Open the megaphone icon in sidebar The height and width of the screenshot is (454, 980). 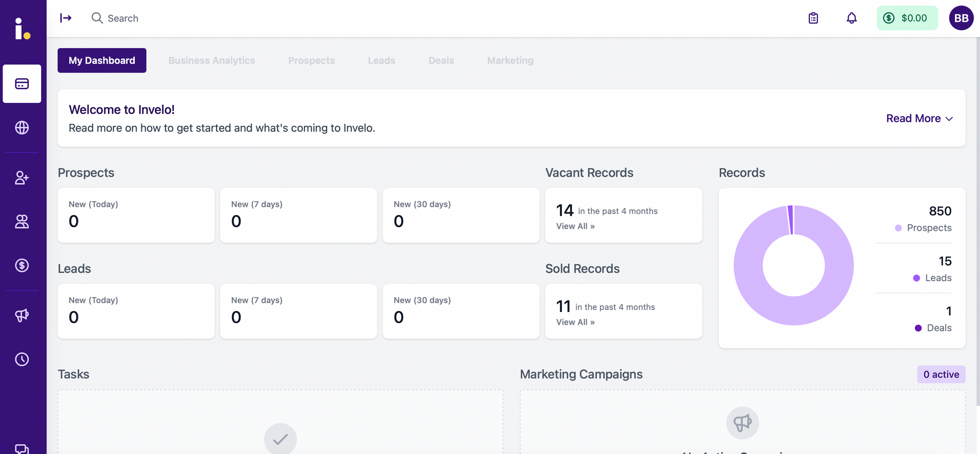(x=22, y=315)
